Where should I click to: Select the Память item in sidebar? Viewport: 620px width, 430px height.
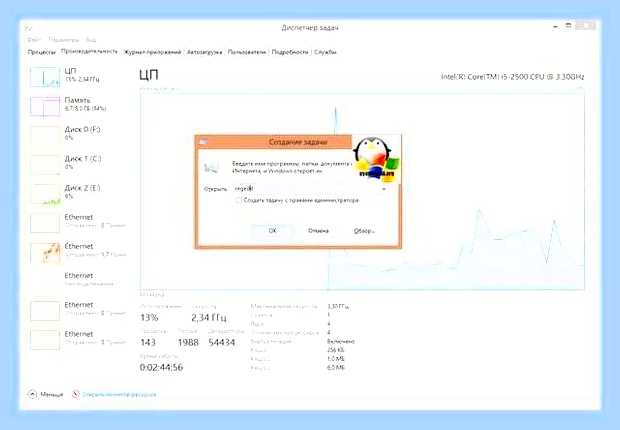pos(77,104)
